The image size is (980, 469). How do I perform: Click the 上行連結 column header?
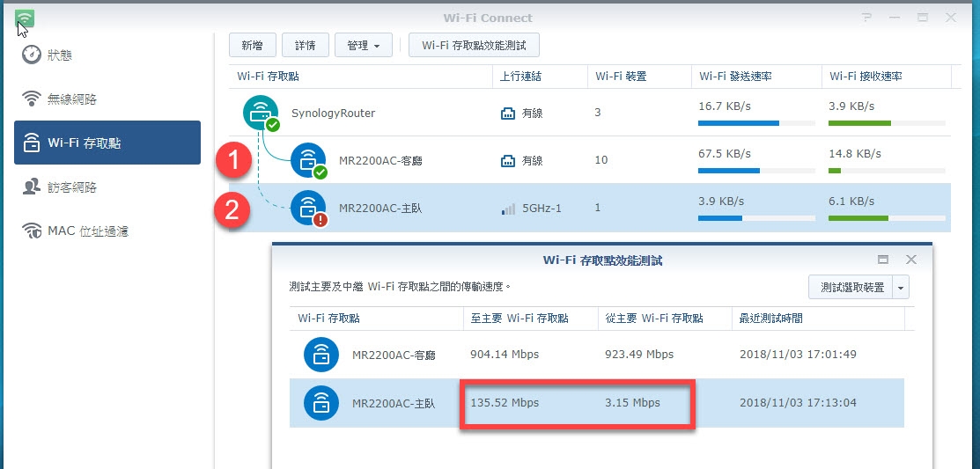[x=540, y=77]
